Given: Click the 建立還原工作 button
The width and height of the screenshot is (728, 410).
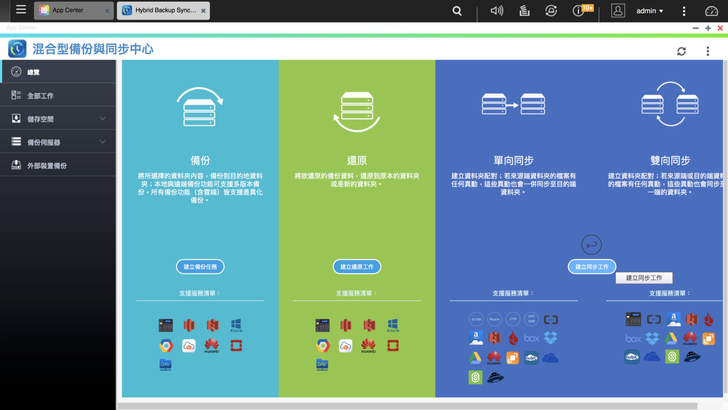Looking at the screenshot, I should 356,267.
